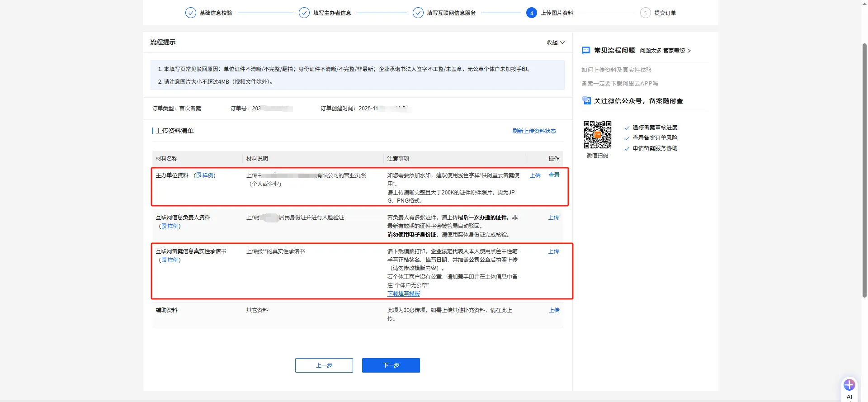Open 样例 for 主办单位资料
Screen dimensions: 868x402
(x=205, y=175)
